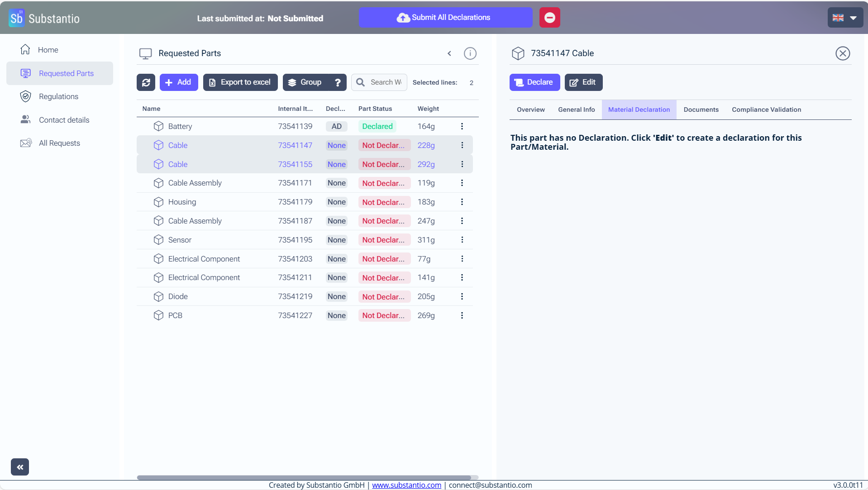Click the Search input field
868x490 pixels.
pyautogui.click(x=385, y=82)
